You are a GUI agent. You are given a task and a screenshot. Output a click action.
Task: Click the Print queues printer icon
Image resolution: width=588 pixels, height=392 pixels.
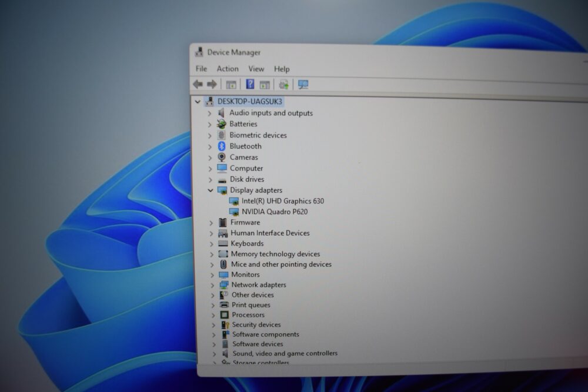tap(224, 304)
